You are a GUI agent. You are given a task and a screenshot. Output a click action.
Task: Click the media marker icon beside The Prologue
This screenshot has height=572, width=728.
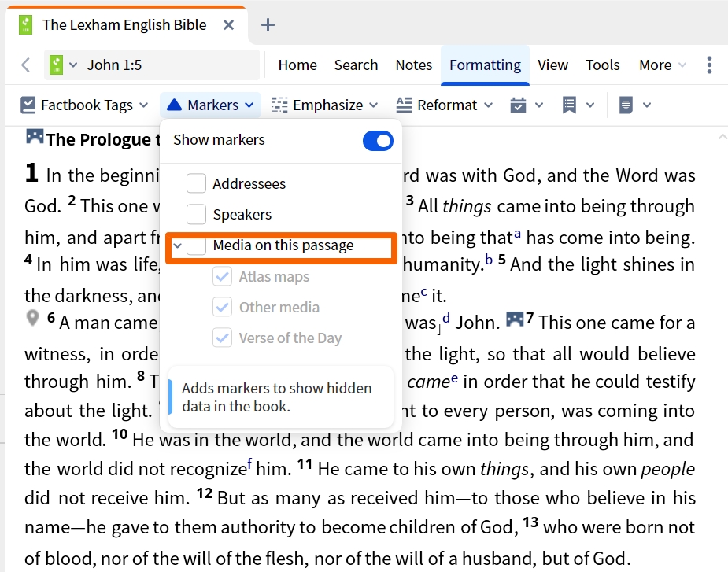pos(35,136)
